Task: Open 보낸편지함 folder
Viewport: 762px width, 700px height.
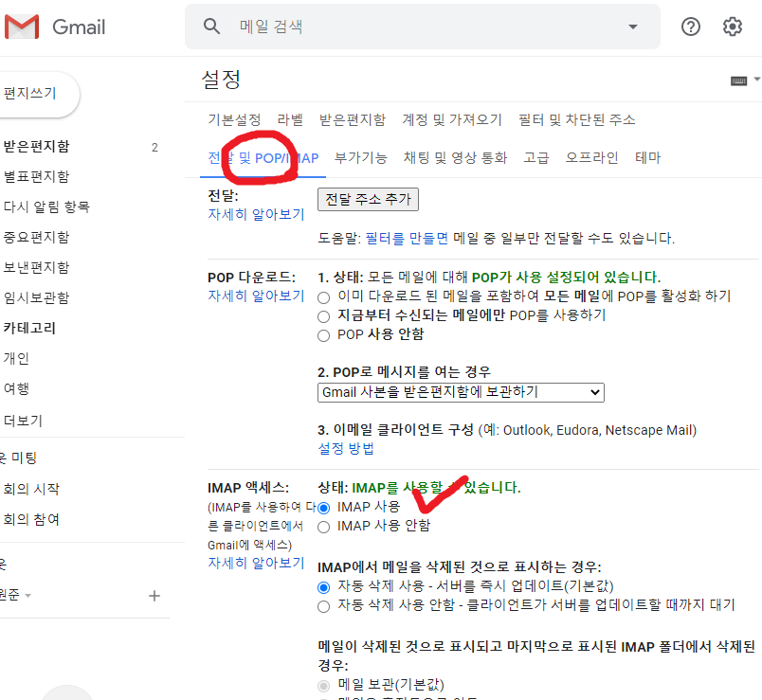Action: (36, 267)
